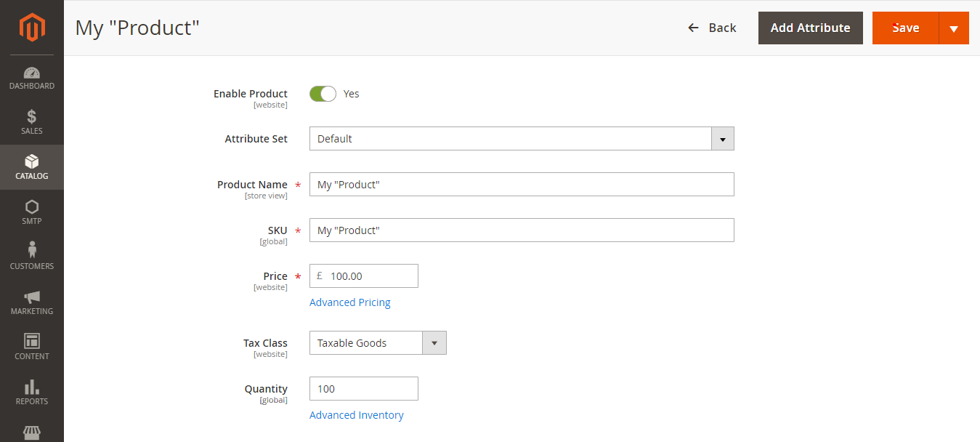Open the Tax Class dropdown
This screenshot has height=442, width=980.
coord(434,342)
